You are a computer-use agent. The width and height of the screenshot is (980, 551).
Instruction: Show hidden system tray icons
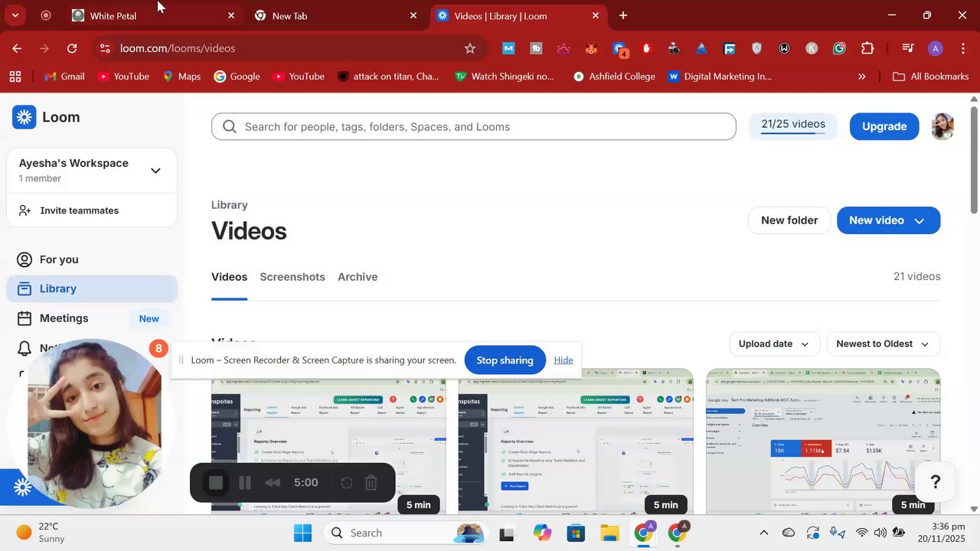pos(763,533)
